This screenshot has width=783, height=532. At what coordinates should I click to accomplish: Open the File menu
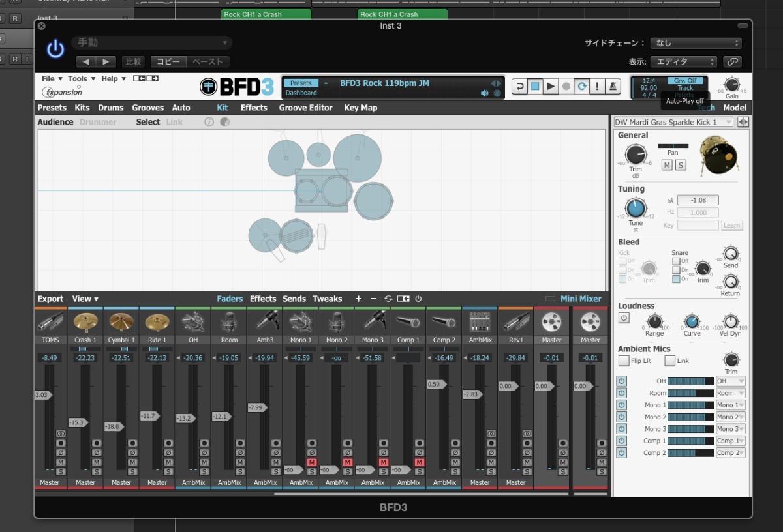click(52, 79)
